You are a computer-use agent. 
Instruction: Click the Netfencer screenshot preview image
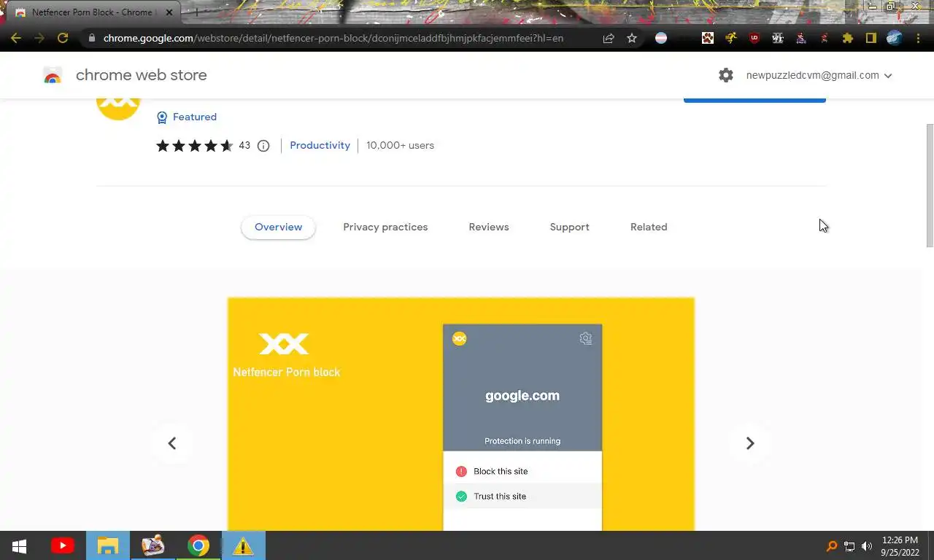point(461,413)
